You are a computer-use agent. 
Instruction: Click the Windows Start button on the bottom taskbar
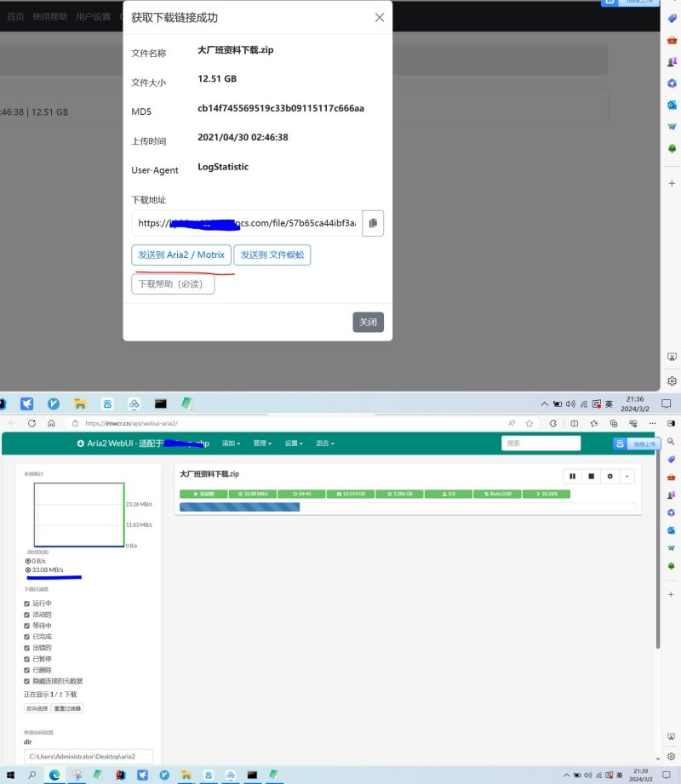tap(10, 775)
